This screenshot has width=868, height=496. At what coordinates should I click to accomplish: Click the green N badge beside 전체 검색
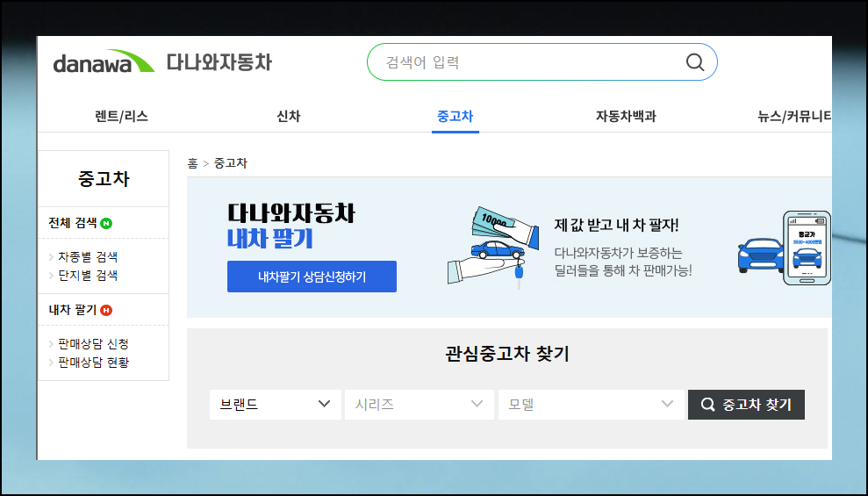[106, 223]
